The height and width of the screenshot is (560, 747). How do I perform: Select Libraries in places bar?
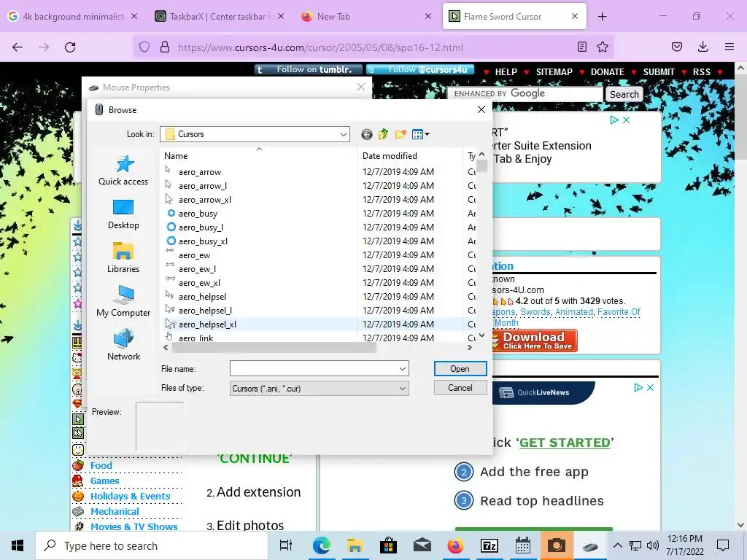coord(123,258)
